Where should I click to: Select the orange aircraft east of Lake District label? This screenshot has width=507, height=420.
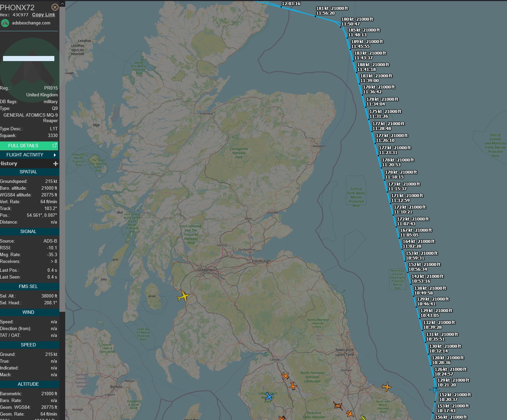293,386
